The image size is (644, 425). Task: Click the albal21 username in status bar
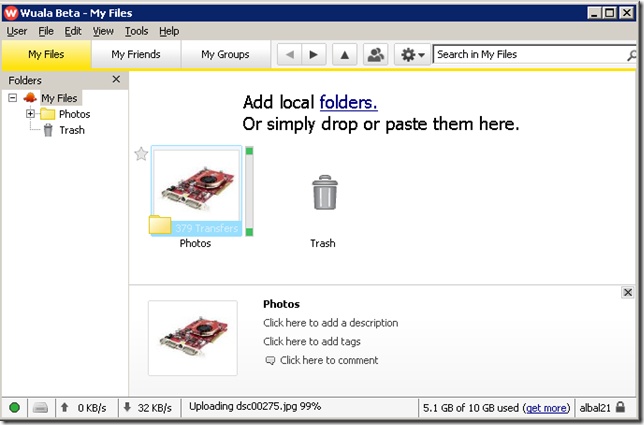pos(595,408)
